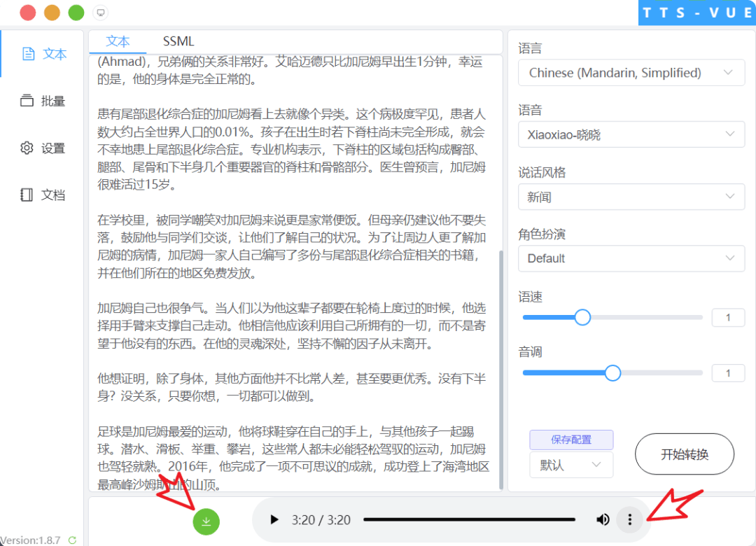Click the green download audio icon

tap(206, 521)
